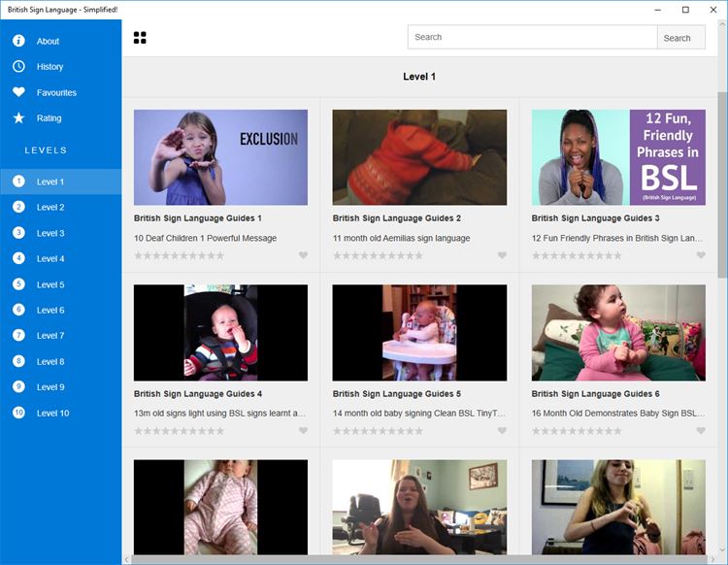Maximize the application window
Screen dimensions: 728x565
685,10
